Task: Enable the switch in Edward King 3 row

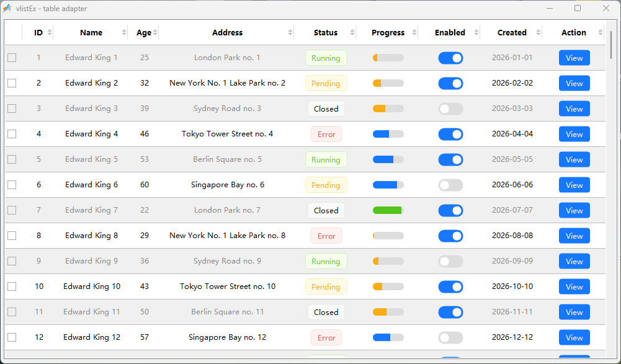Action: click(450, 109)
